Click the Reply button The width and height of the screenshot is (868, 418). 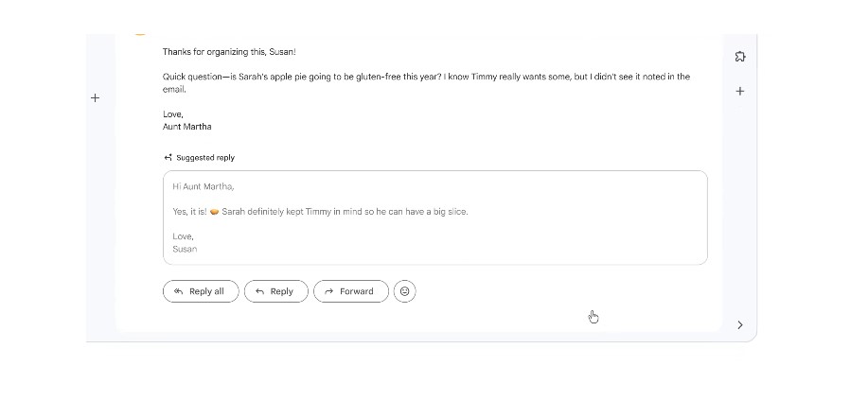[x=276, y=291]
